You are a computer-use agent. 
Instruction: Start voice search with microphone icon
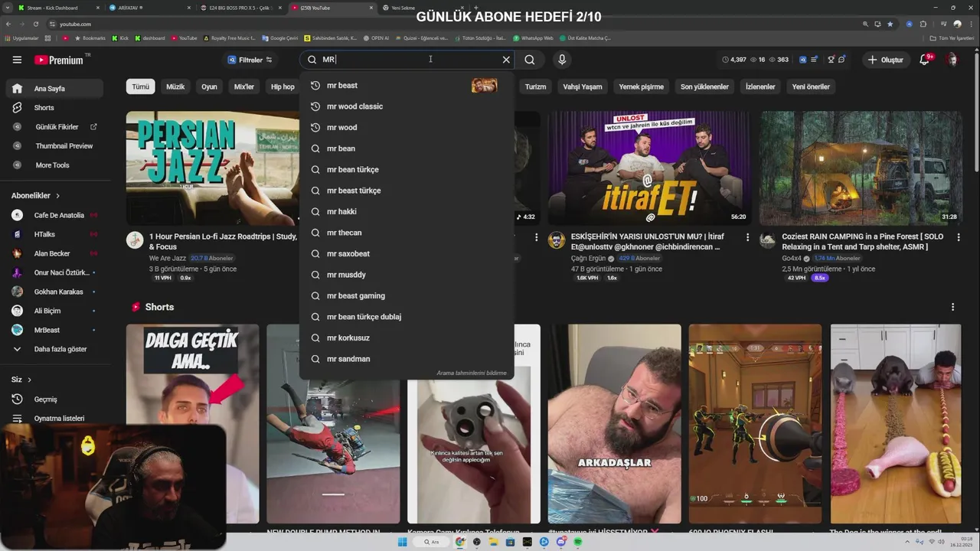tap(562, 60)
